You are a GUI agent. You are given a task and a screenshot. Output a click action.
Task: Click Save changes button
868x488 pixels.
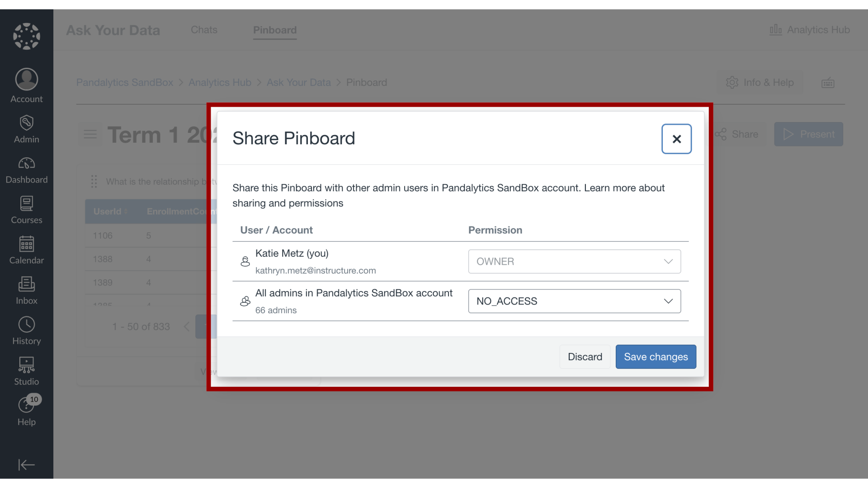656,357
